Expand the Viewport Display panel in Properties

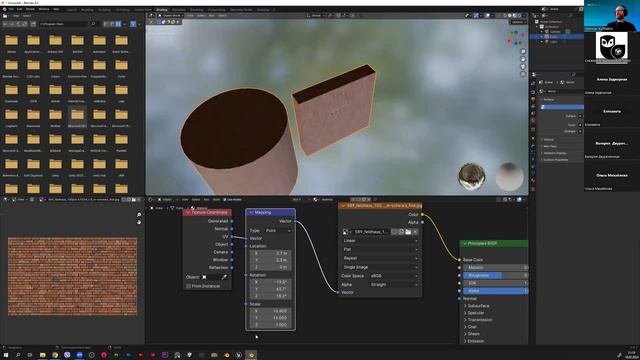tap(554, 153)
